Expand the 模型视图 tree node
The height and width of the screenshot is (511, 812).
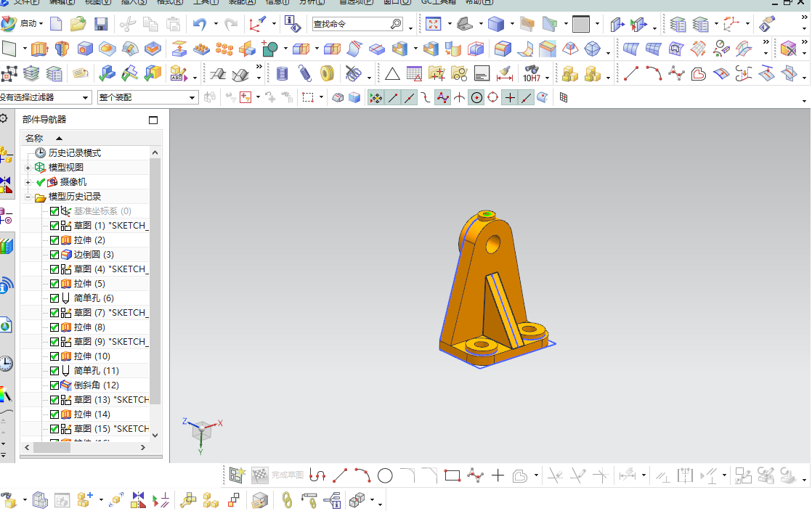[28, 168]
